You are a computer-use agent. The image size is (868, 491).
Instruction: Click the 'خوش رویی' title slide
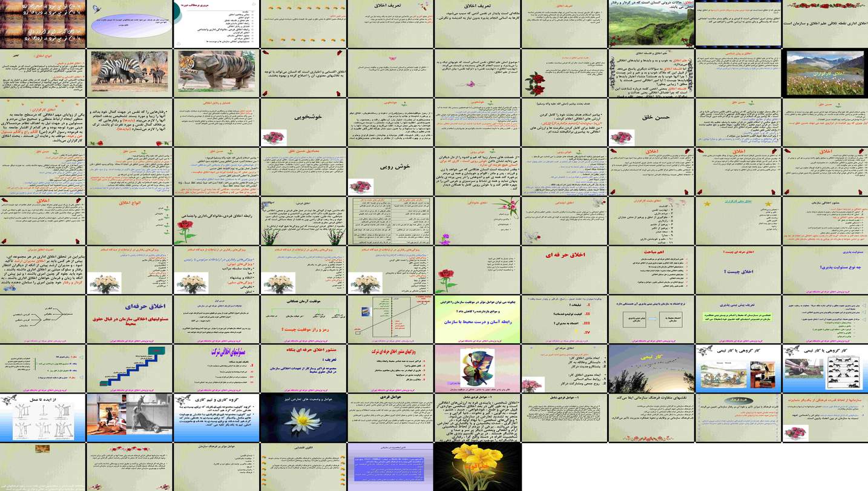point(390,171)
